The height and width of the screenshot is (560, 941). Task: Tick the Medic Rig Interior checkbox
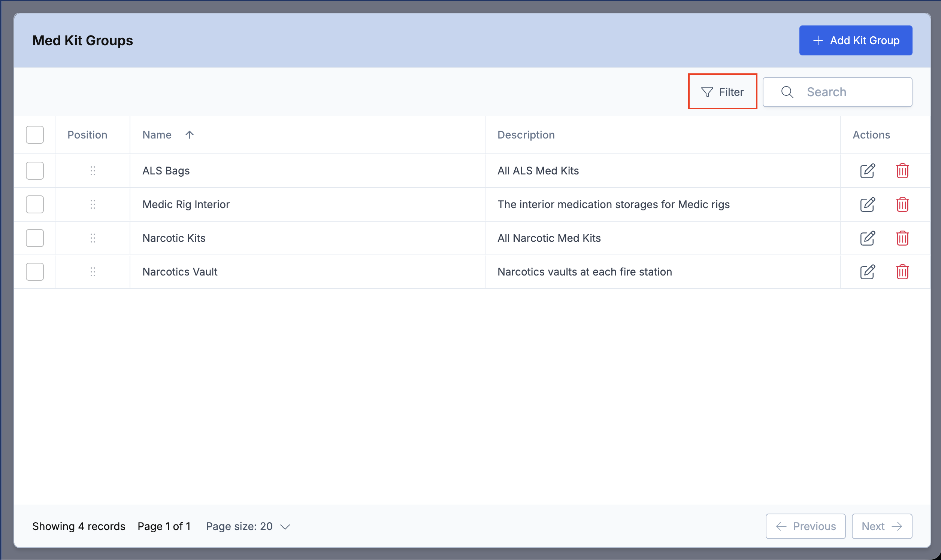(35, 204)
